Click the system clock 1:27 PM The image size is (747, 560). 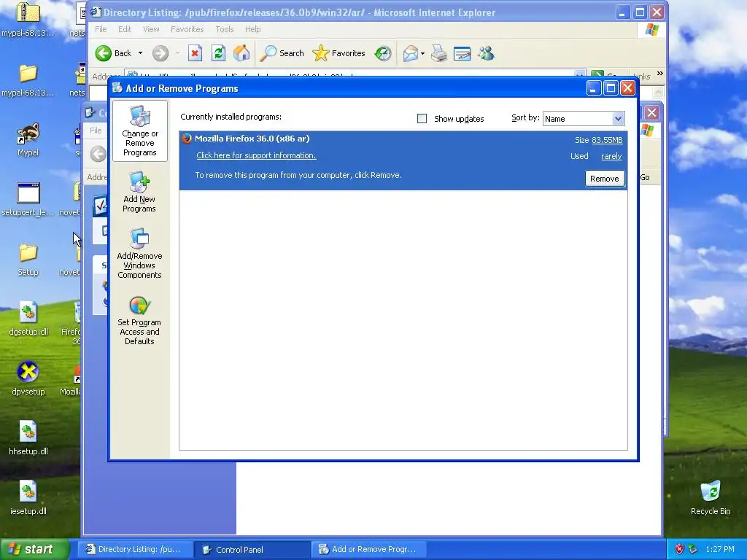point(720,550)
